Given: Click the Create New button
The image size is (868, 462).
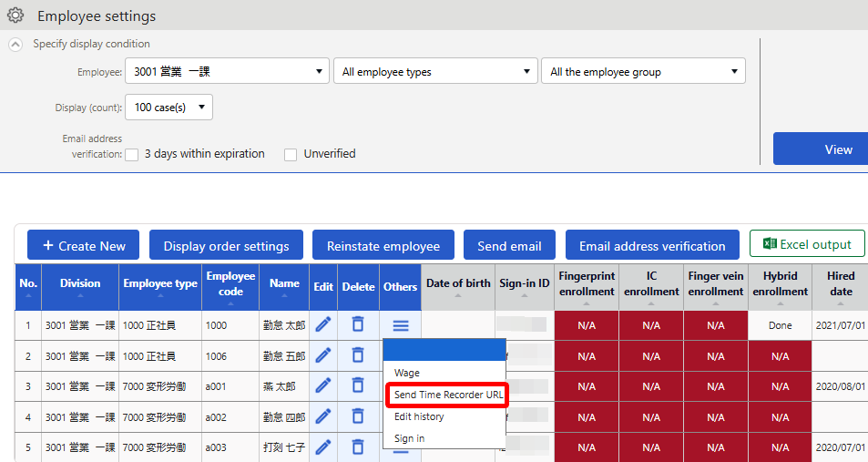Looking at the screenshot, I should (83, 245).
